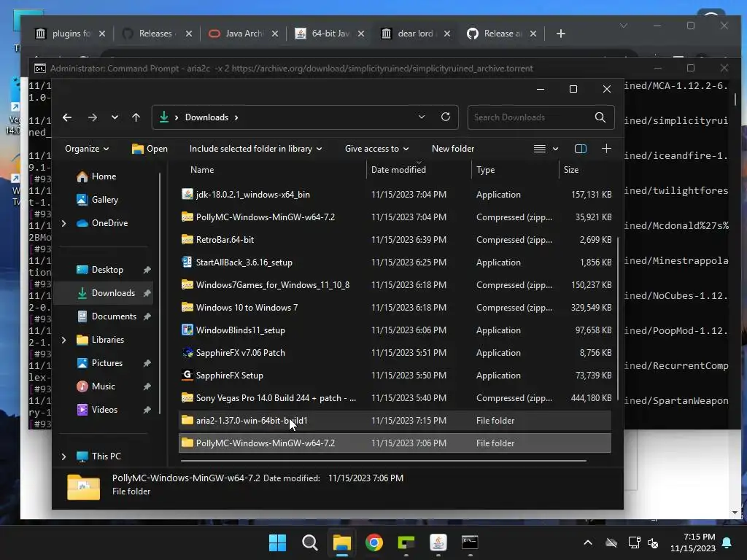Open Videos quick access item
Screen dimensions: 747x560
[x=97, y=410]
